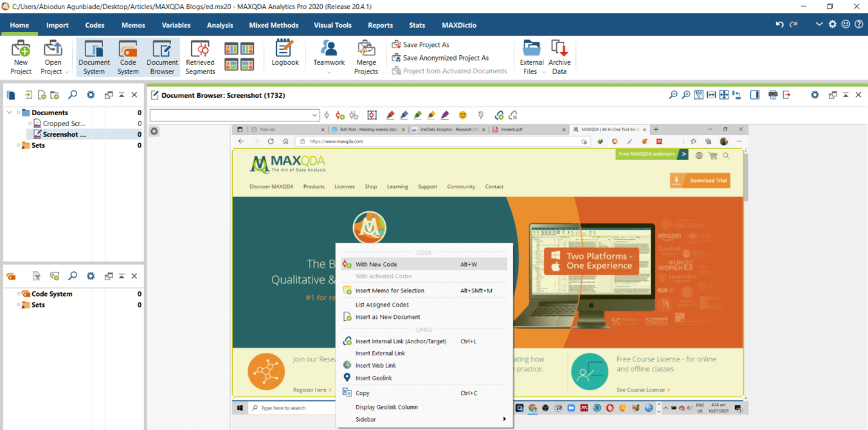Image resolution: width=868 pixels, height=430 pixels.
Task: Open the ribbon options chevron dropdown
Action: (x=819, y=24)
